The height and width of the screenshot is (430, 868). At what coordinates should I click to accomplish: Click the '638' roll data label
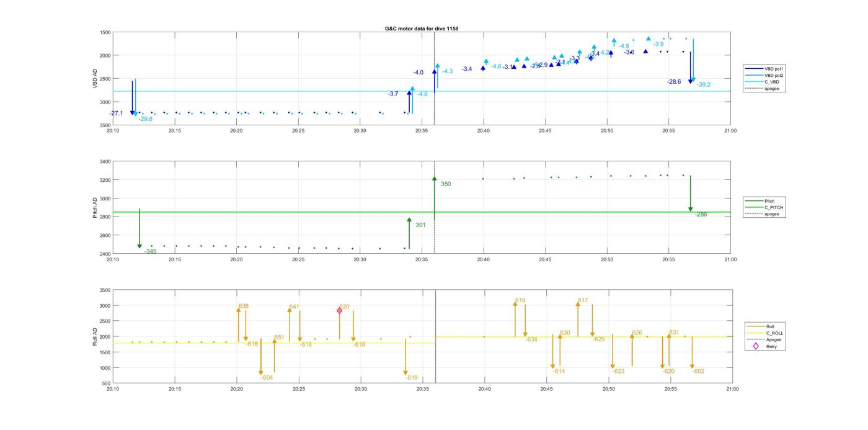[x=244, y=307]
